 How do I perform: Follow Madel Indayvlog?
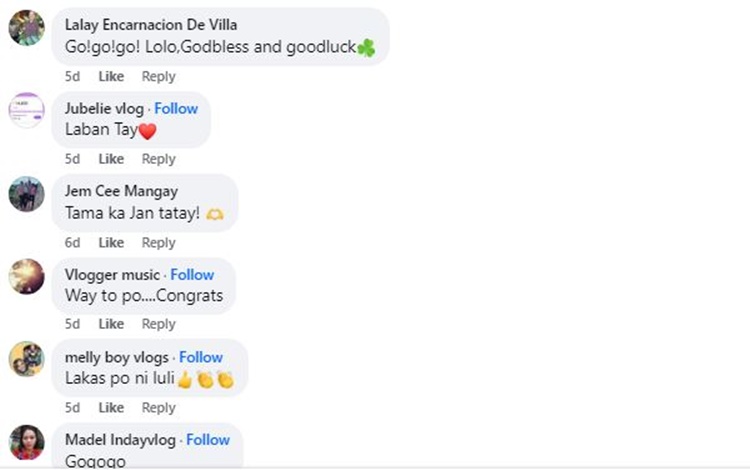pyautogui.click(x=208, y=440)
